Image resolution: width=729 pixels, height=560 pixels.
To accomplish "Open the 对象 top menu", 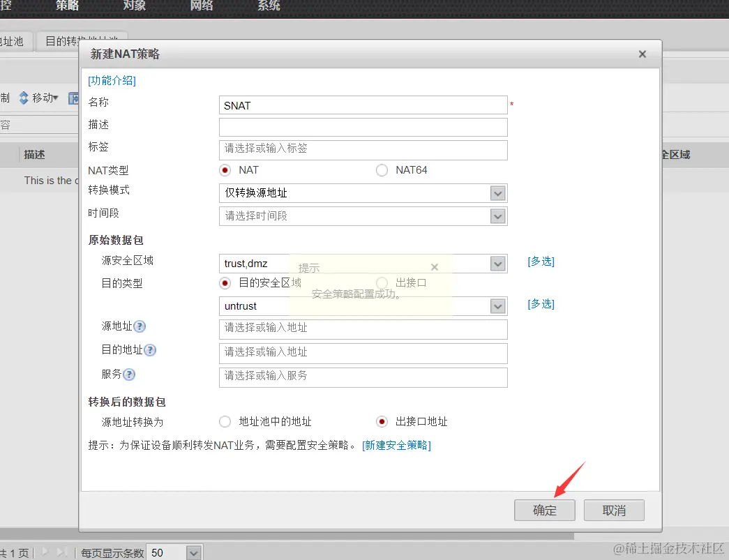I will 135,6.
